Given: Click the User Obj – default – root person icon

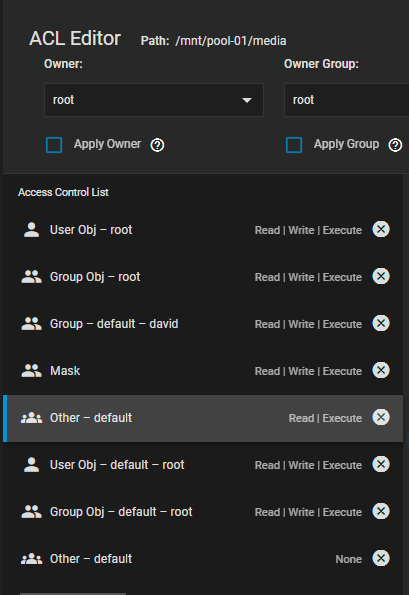Looking at the screenshot, I should coord(31,464).
